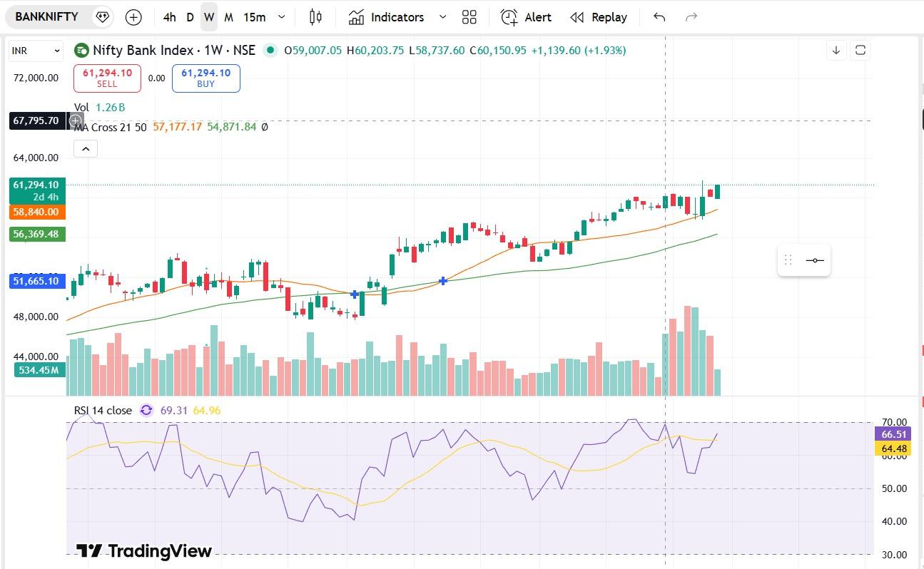This screenshot has height=569, width=924.
Task: Click the plus icon at crosshair price label
Action: click(x=75, y=121)
